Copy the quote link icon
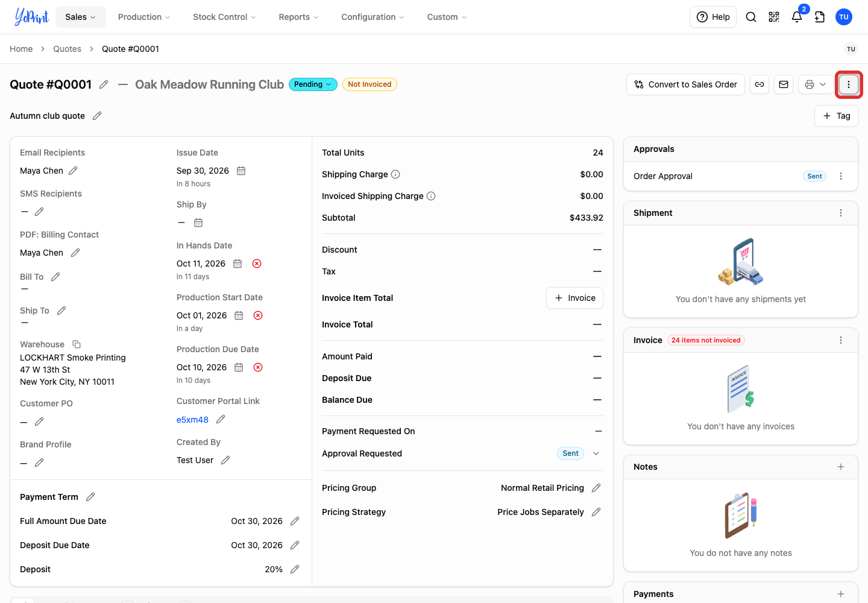The width and height of the screenshot is (868, 603). 759,84
